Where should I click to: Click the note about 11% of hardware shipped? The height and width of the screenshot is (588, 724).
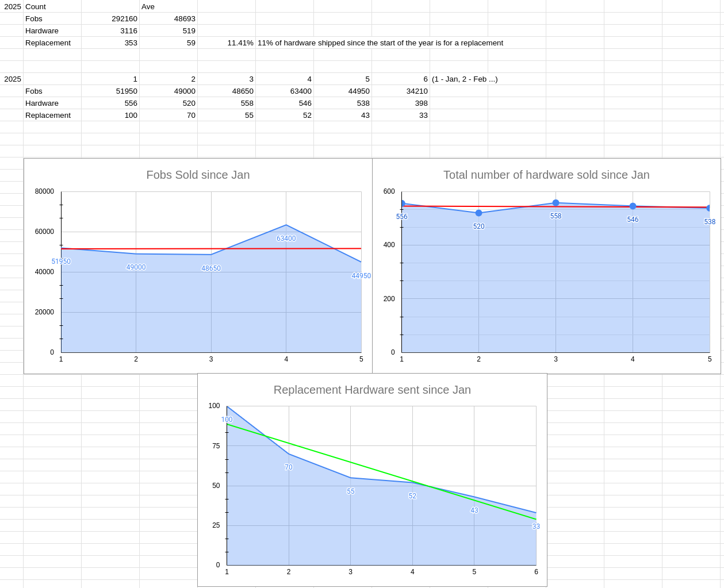pos(380,43)
